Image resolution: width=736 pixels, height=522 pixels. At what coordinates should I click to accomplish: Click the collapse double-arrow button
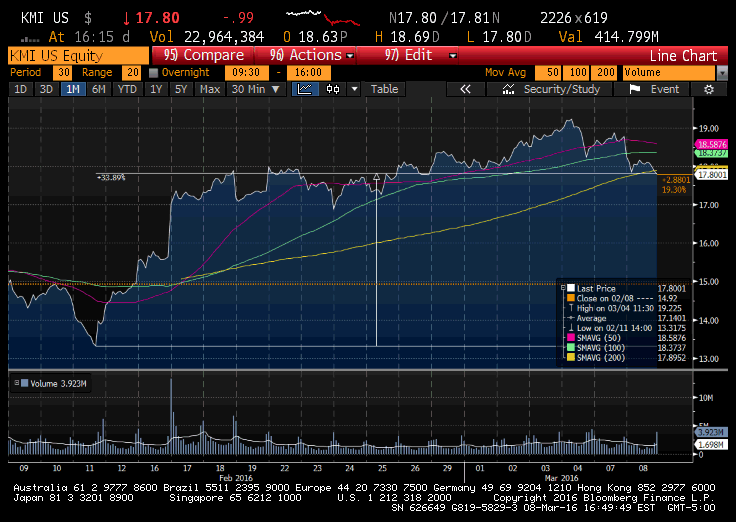(x=465, y=89)
